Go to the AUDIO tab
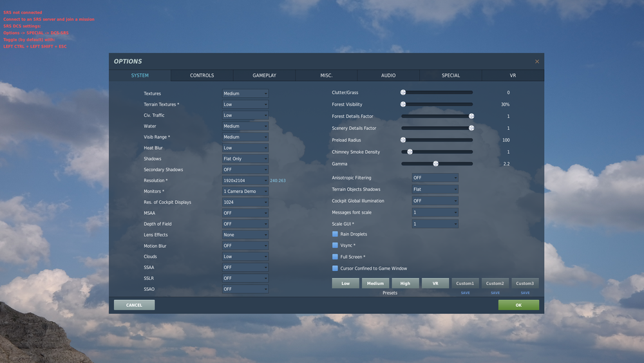 [x=388, y=75]
